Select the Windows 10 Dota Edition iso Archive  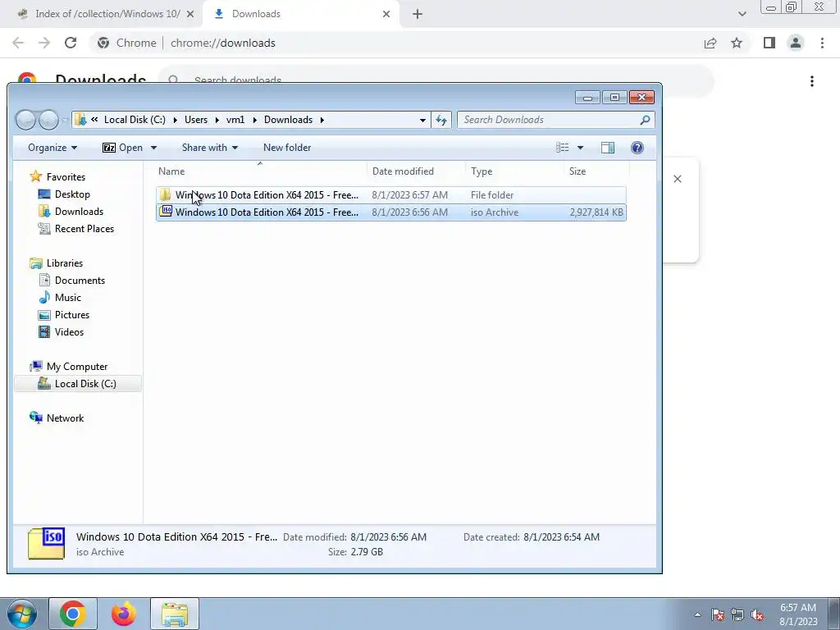point(391,212)
